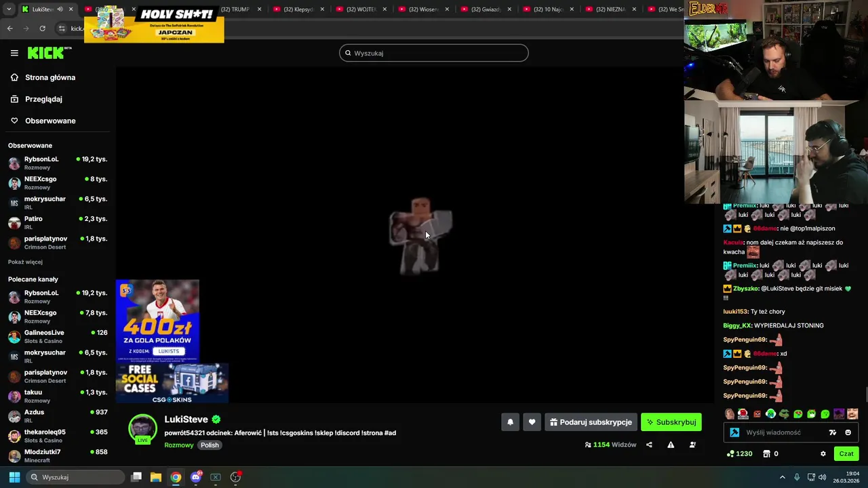
Task: Click the Kick search field Wyszukaj
Action: coord(434,53)
